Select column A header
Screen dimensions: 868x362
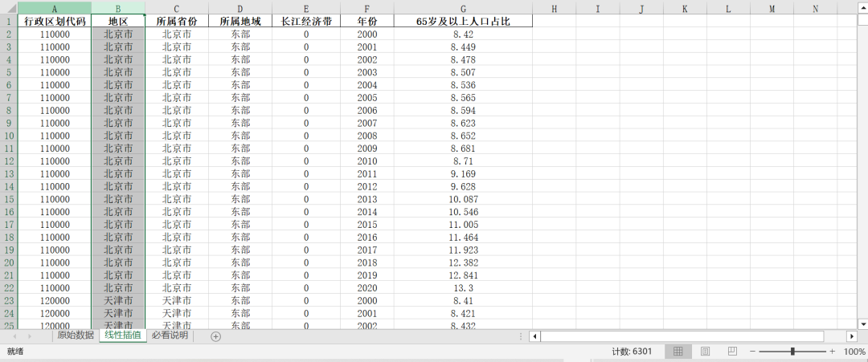[55, 9]
